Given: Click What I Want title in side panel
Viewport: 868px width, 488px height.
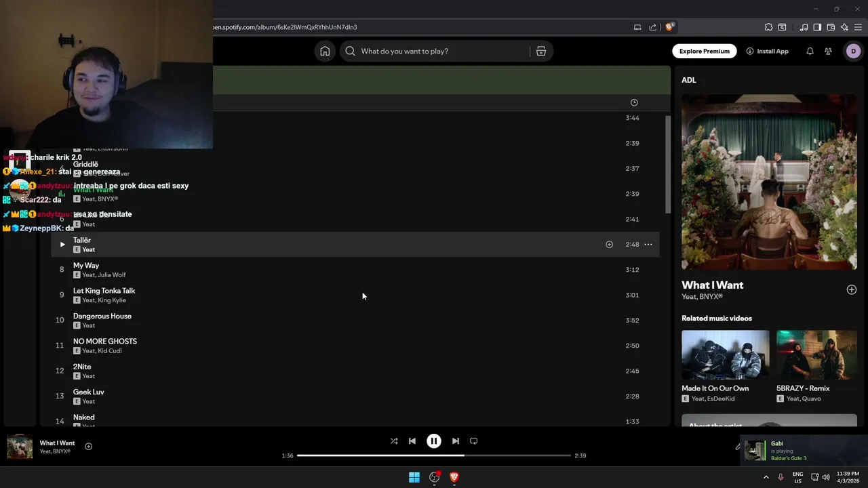Looking at the screenshot, I should pyautogui.click(x=712, y=285).
